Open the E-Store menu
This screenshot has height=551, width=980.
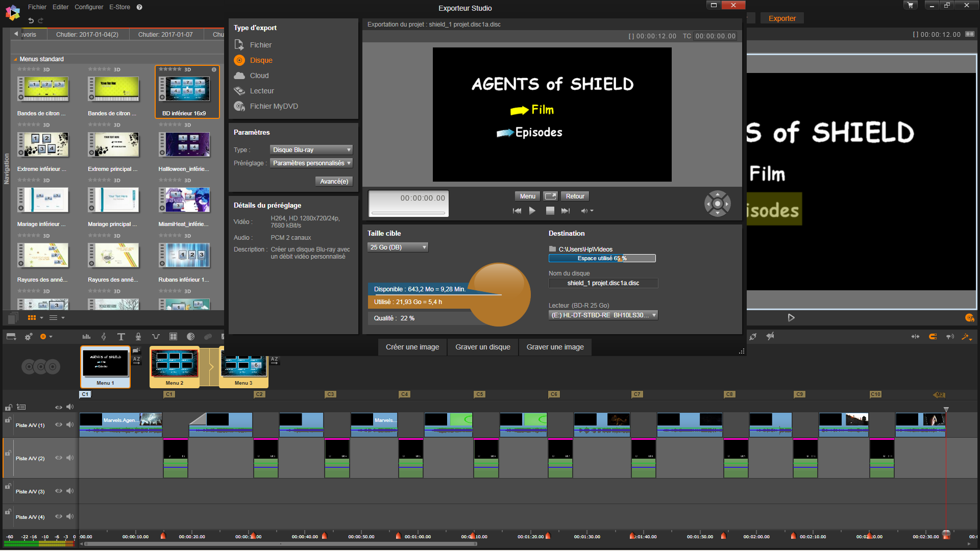(x=119, y=7)
